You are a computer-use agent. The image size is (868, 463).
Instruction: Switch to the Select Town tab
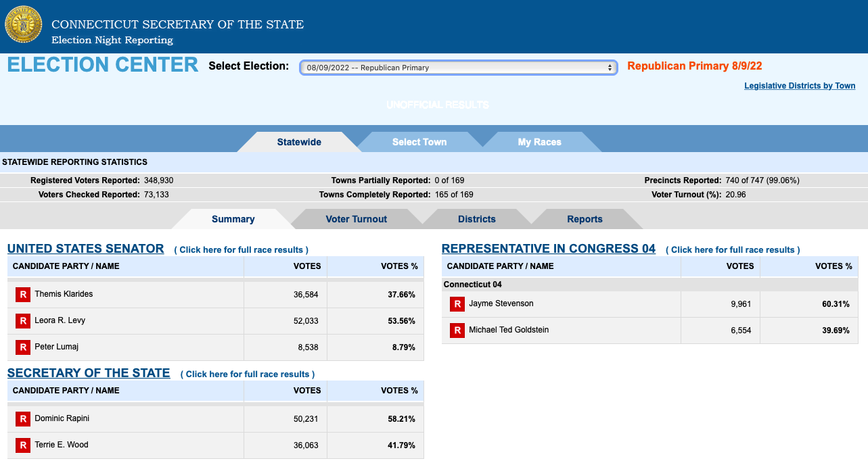point(419,141)
